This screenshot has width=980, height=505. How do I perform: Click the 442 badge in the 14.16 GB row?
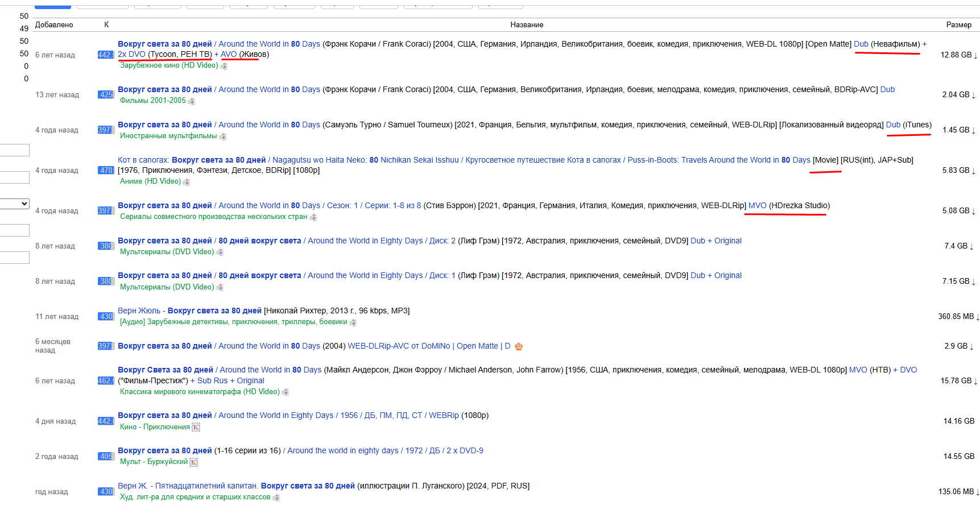106,421
